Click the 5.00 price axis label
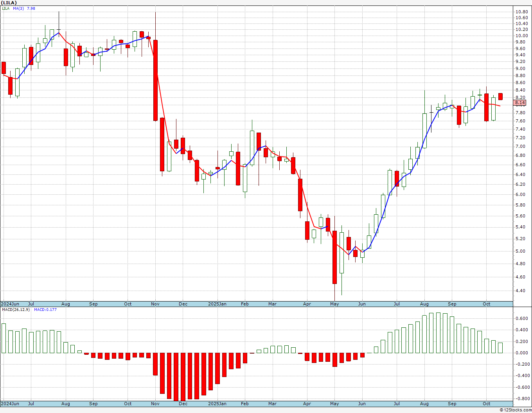This screenshot has height=413, width=532. 520,251
